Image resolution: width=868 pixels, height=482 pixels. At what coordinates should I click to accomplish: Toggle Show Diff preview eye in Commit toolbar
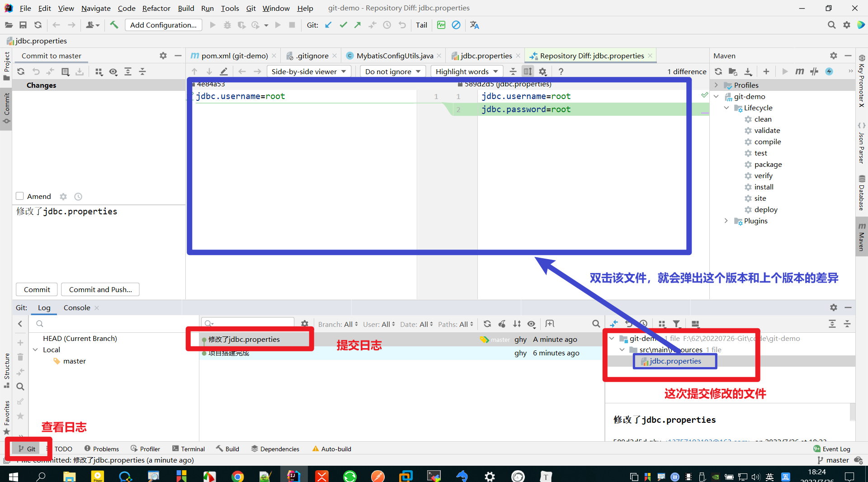point(113,72)
